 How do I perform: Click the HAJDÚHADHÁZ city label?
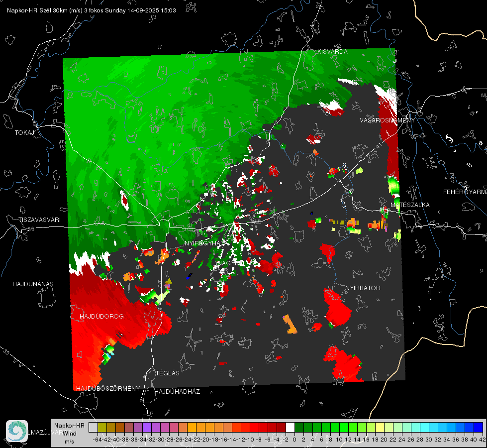(177, 391)
